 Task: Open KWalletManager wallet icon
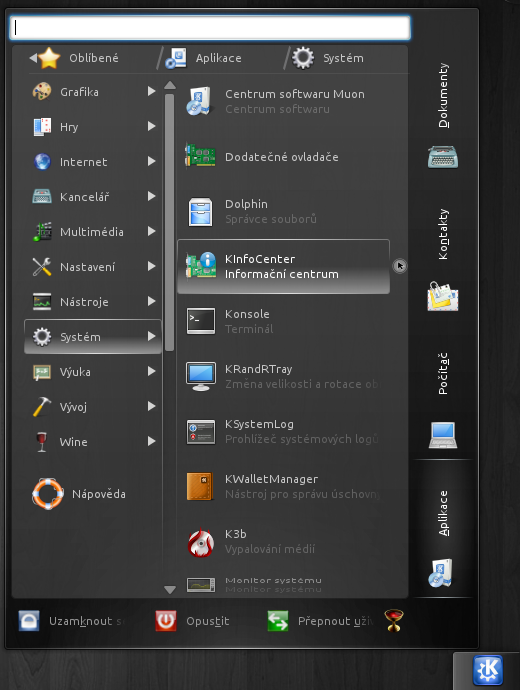200,486
